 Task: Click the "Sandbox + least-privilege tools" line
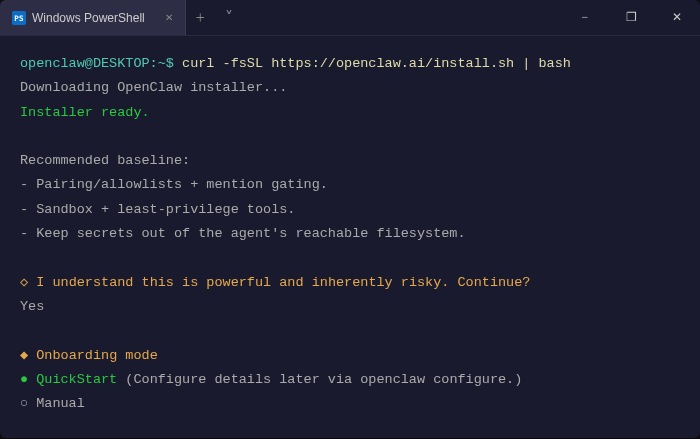(165, 209)
